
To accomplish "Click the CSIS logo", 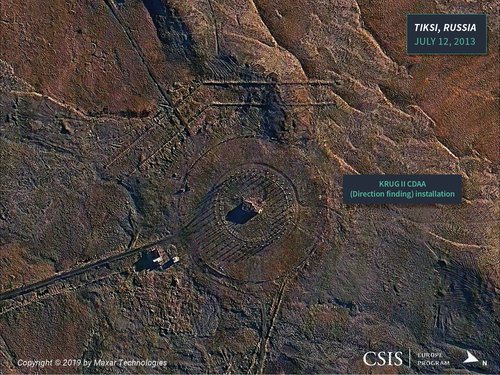I will [383, 359].
